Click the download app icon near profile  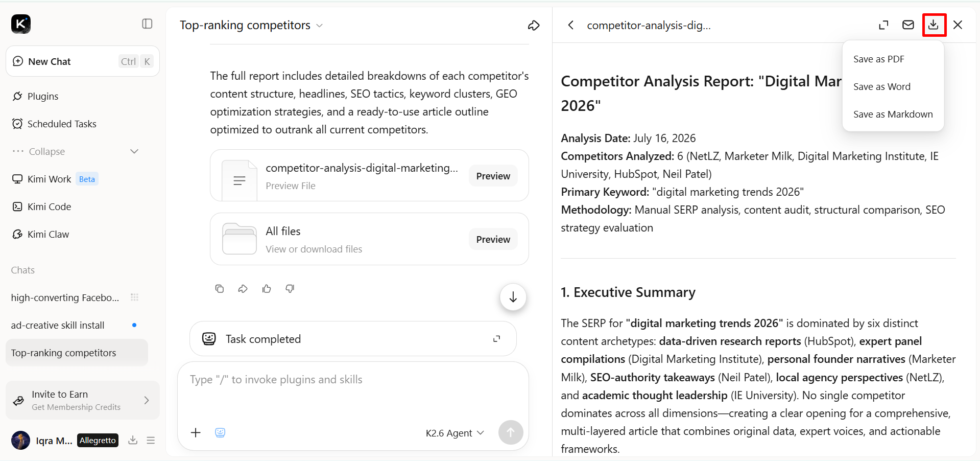point(133,440)
